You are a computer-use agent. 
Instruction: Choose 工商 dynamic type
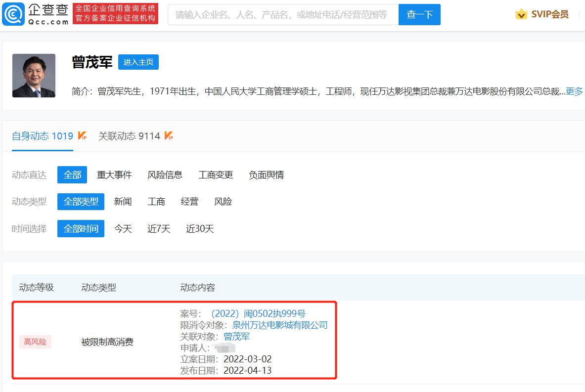[x=156, y=201]
